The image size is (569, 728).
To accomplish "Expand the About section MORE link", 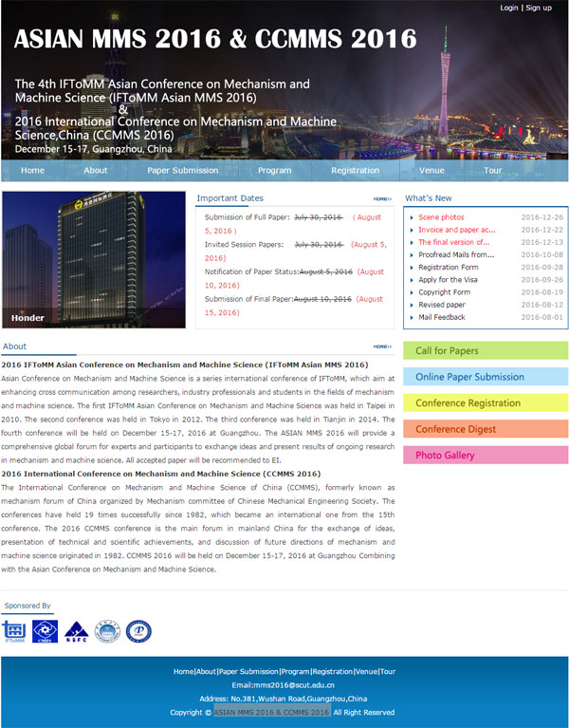I will (382, 347).
